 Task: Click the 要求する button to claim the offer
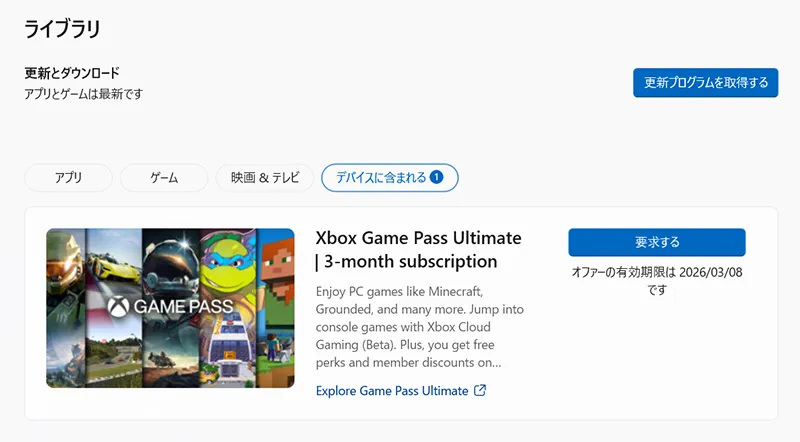[x=656, y=242]
